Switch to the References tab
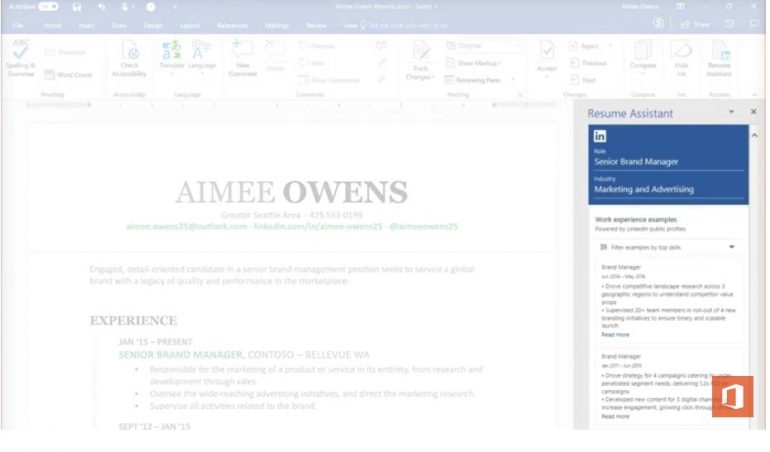This screenshot has width=770, height=452. pyautogui.click(x=232, y=25)
